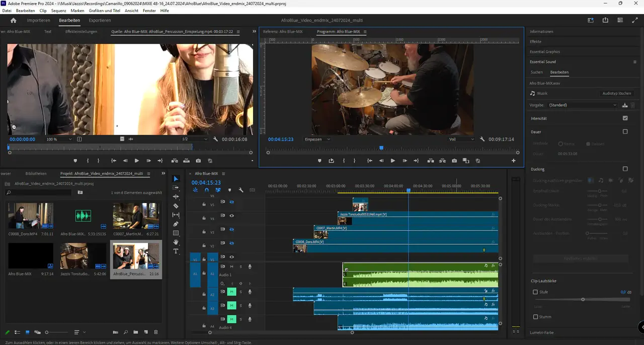
Task: Play the Program monitor sequence
Action: pos(393,161)
